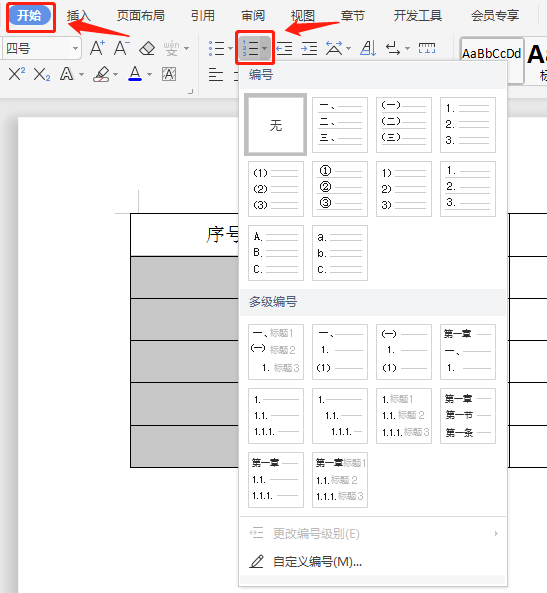Open the 会员专享 tab
547x593 pixels.
coord(495,16)
